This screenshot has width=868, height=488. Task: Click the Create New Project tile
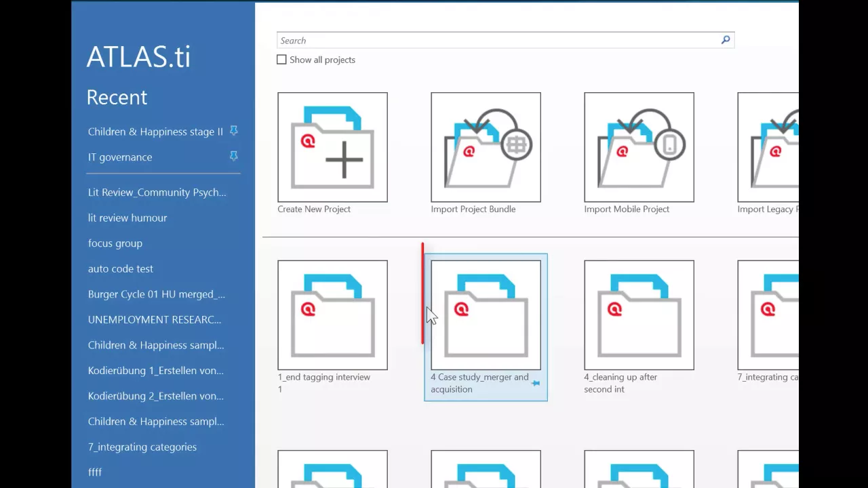click(x=332, y=147)
